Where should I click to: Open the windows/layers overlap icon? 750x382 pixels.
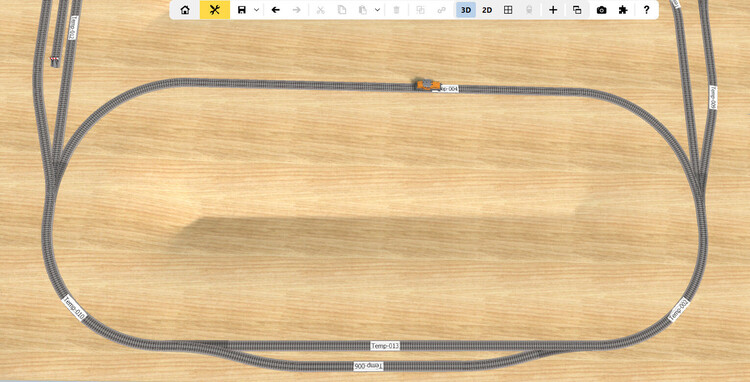(x=577, y=10)
